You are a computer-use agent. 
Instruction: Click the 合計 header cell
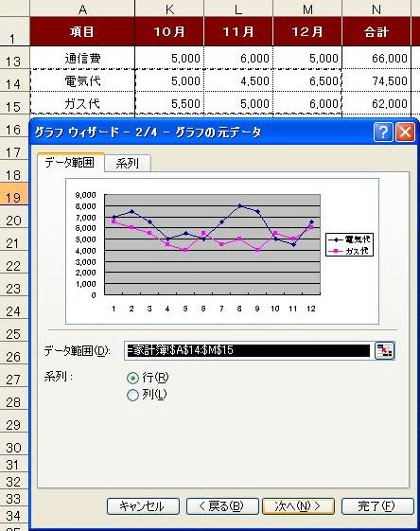pyautogui.click(x=376, y=31)
